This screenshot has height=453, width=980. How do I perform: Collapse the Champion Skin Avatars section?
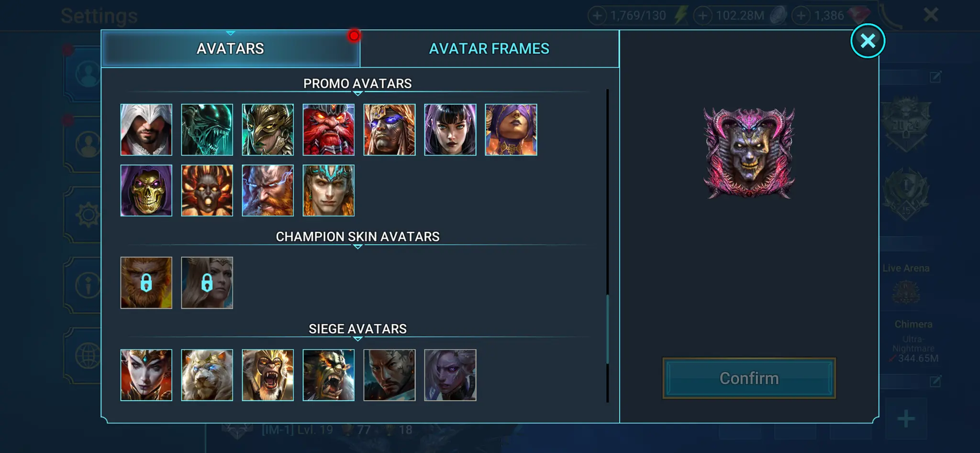pos(357,237)
